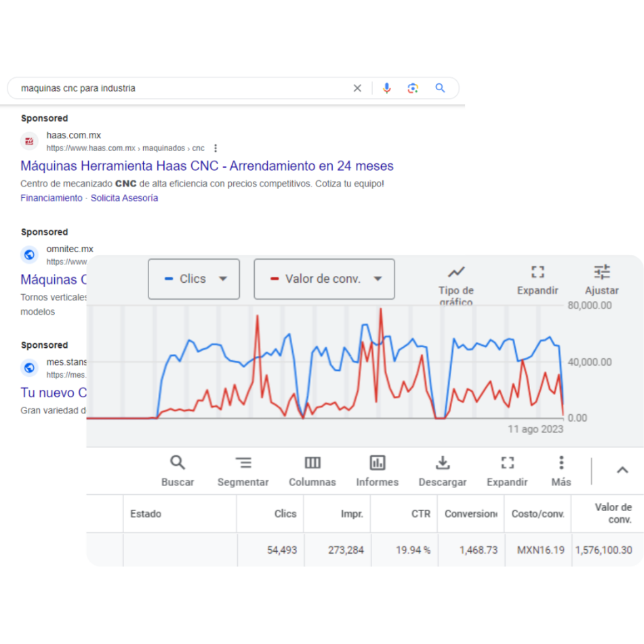Open Google Lens image search icon
Image resolution: width=644 pixels, height=644 pixels.
point(413,87)
